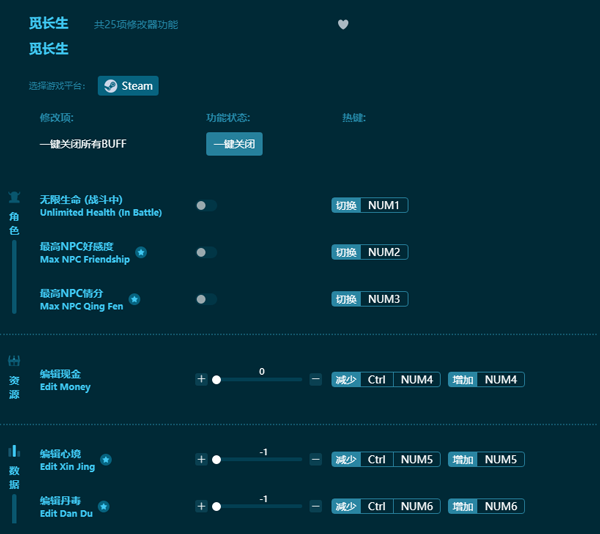Click 增加 hotkey label for Edit Money
600x534 pixels.
tap(463, 379)
